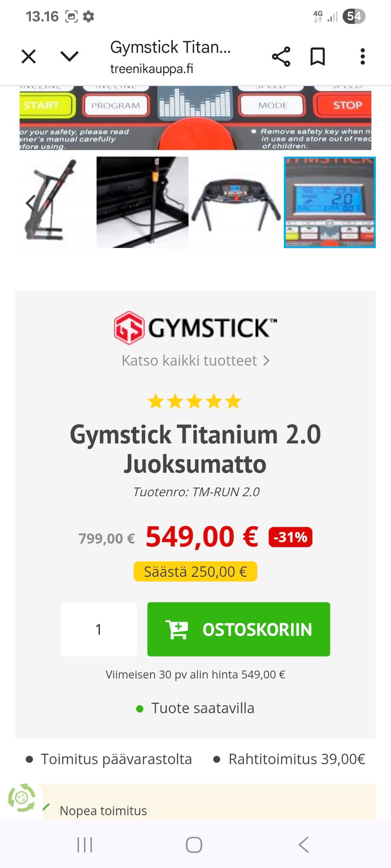Viewport: 391px width, 868px height.
Task: Open the Gymstick brand logo link
Action: pyautogui.click(x=195, y=328)
